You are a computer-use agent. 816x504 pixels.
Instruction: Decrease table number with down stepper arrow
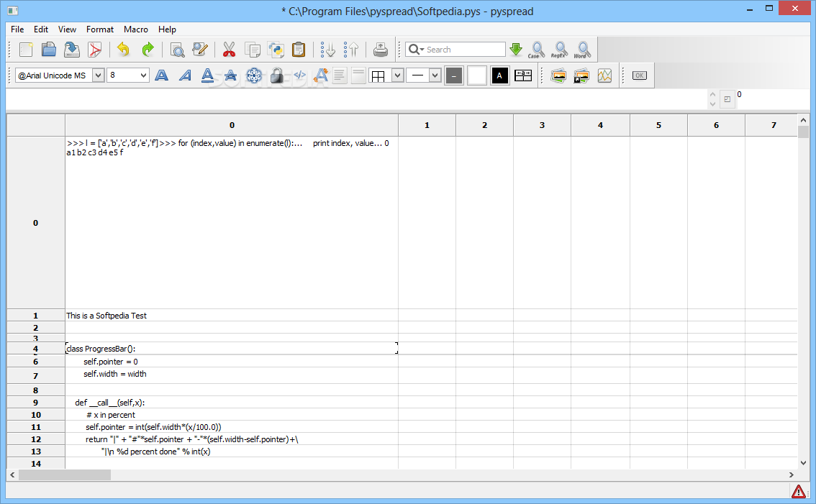point(712,104)
